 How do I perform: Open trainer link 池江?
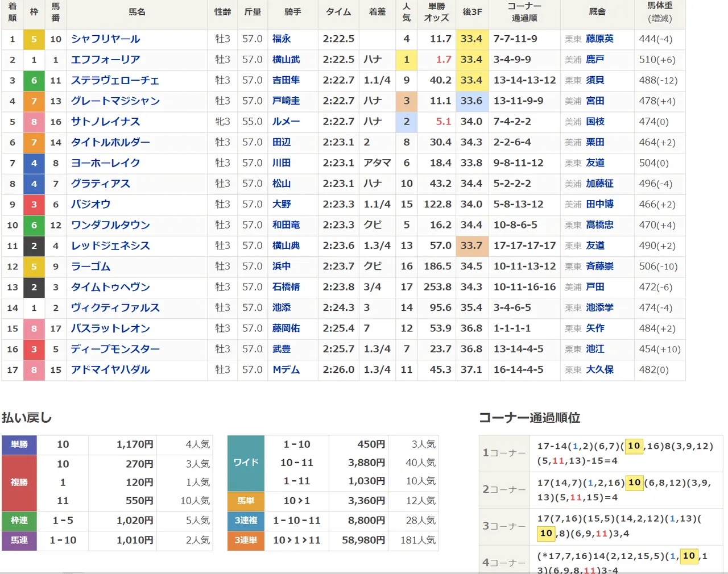tap(595, 349)
